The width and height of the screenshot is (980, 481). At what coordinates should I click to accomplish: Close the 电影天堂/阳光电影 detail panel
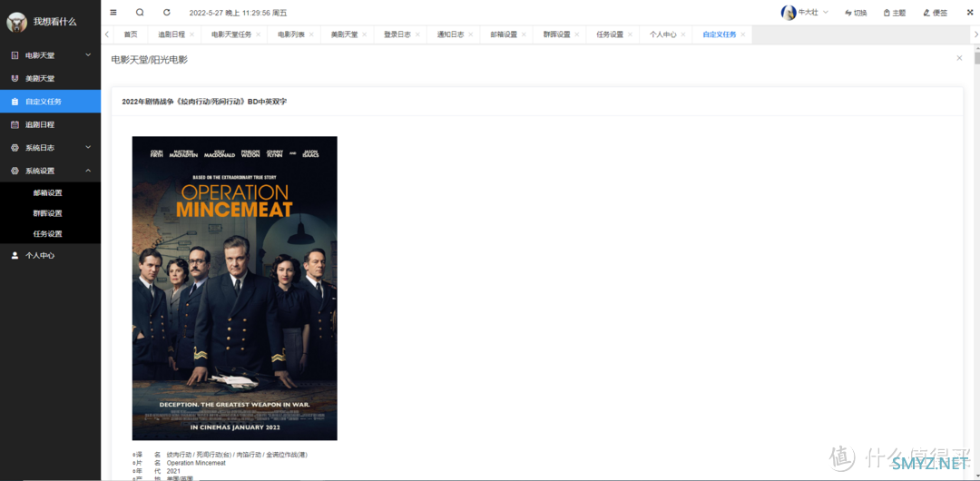959,58
